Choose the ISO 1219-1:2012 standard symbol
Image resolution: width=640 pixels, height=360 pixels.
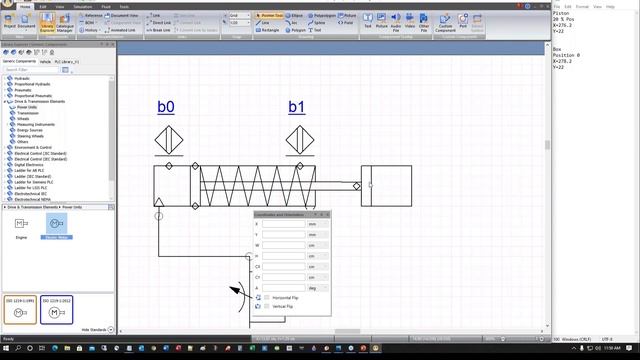click(56, 310)
